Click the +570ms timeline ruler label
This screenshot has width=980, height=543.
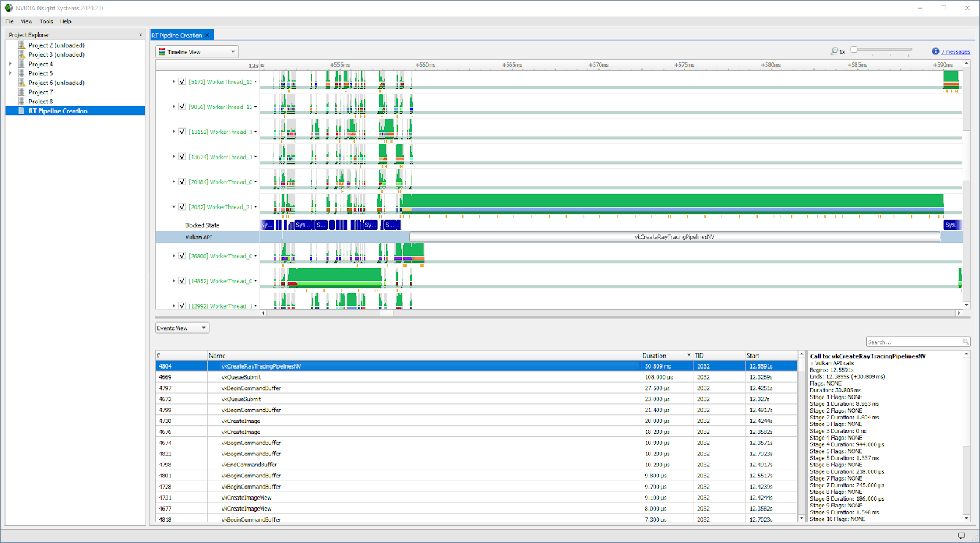[x=599, y=65]
